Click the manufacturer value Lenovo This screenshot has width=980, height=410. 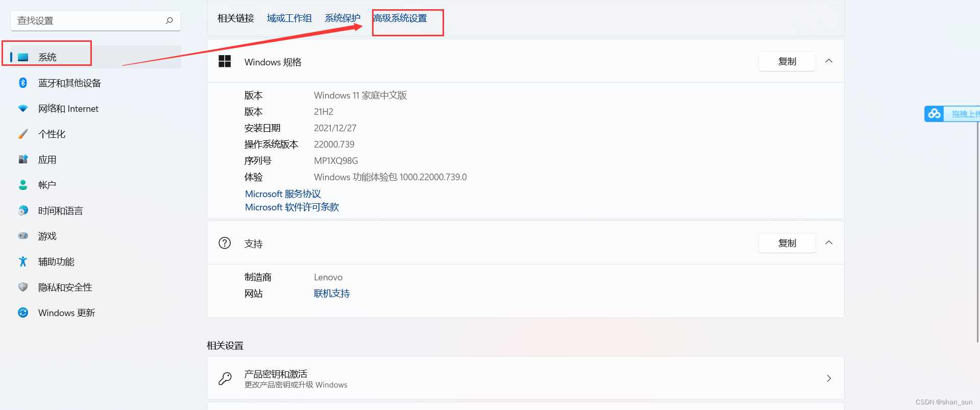pyautogui.click(x=328, y=277)
